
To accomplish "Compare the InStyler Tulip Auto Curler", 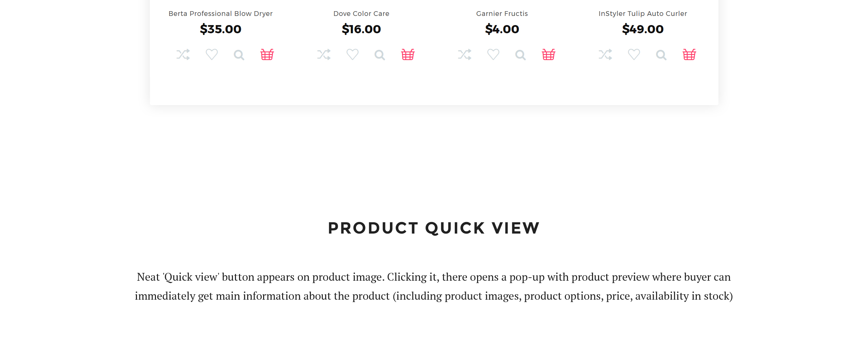I will 605,55.
